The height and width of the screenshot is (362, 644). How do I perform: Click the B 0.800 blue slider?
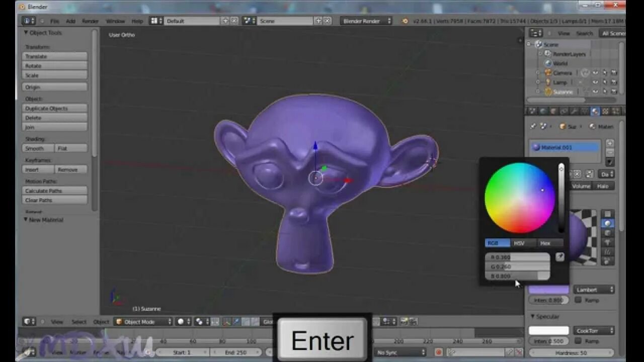(518, 276)
